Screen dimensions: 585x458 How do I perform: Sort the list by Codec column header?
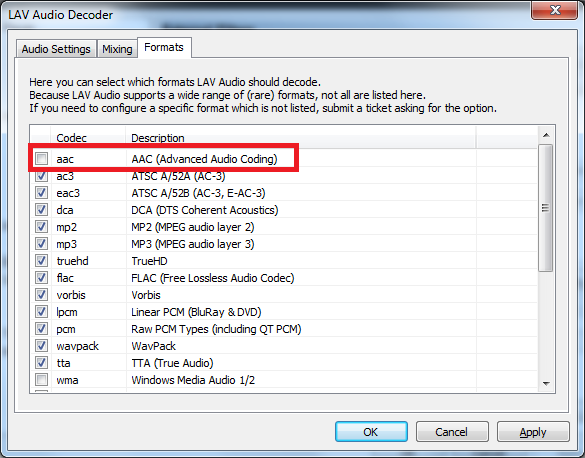click(88, 138)
